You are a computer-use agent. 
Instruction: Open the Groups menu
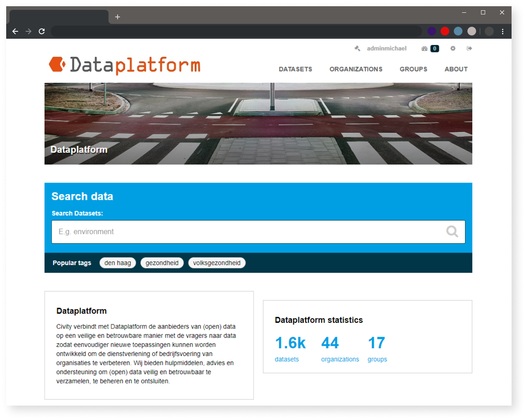(x=413, y=69)
